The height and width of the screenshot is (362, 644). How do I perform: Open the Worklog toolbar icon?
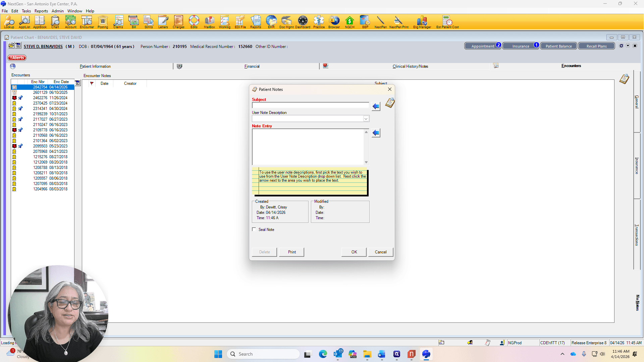tap(225, 22)
